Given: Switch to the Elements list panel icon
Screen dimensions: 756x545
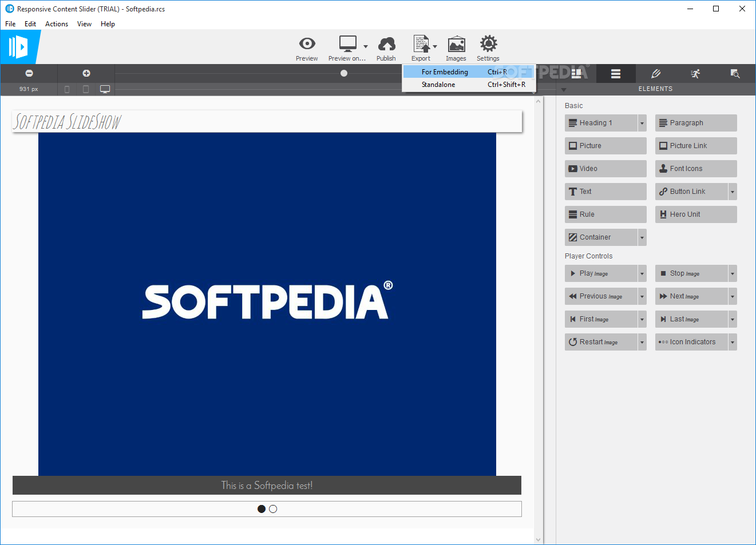Looking at the screenshot, I should click(616, 74).
